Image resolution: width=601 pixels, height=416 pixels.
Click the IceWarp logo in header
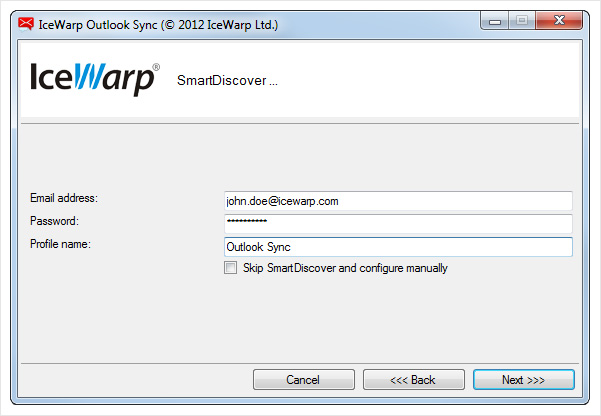95,79
